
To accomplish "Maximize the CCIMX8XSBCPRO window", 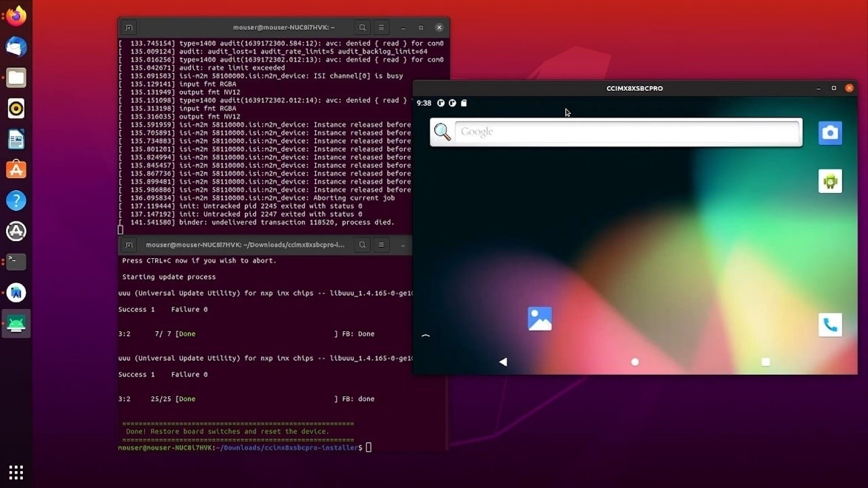I will 833,88.
